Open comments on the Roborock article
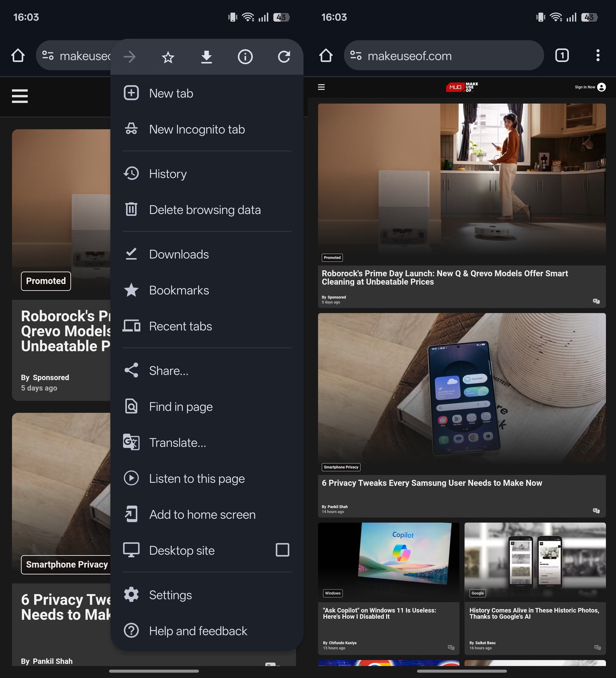 tap(596, 302)
